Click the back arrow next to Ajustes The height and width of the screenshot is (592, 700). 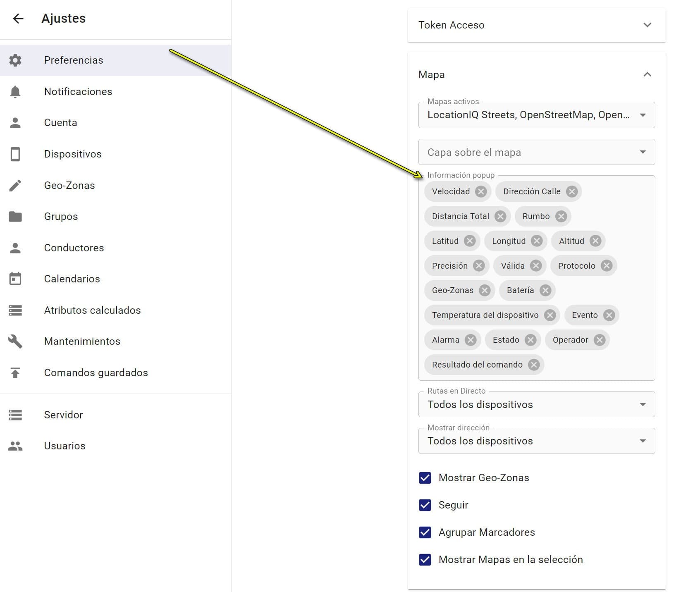point(18,19)
